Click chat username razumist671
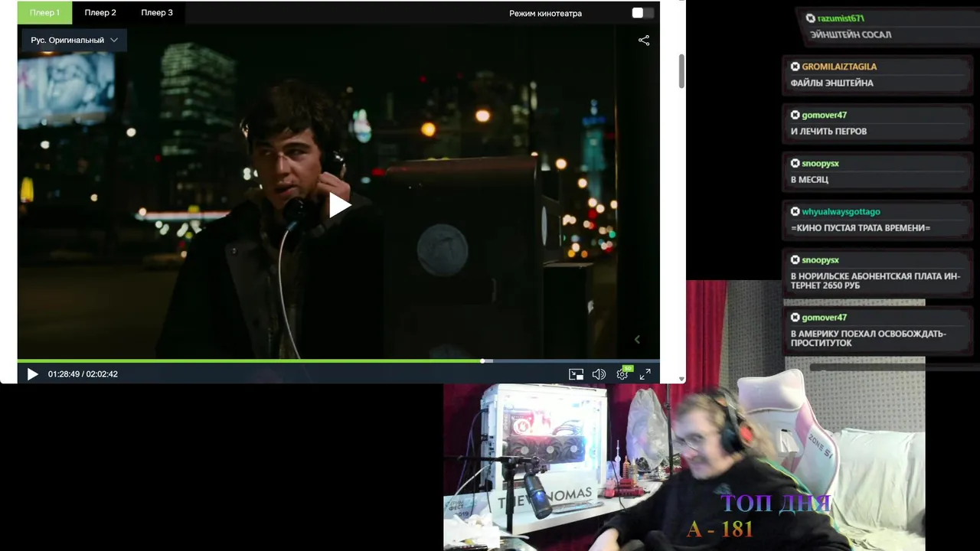The width and height of the screenshot is (980, 551). click(841, 18)
